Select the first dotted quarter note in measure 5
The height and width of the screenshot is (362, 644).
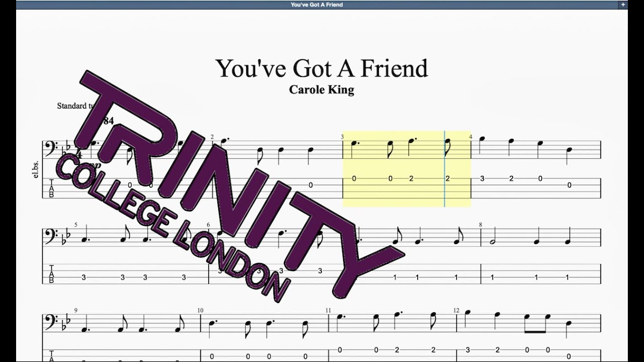[85, 235]
